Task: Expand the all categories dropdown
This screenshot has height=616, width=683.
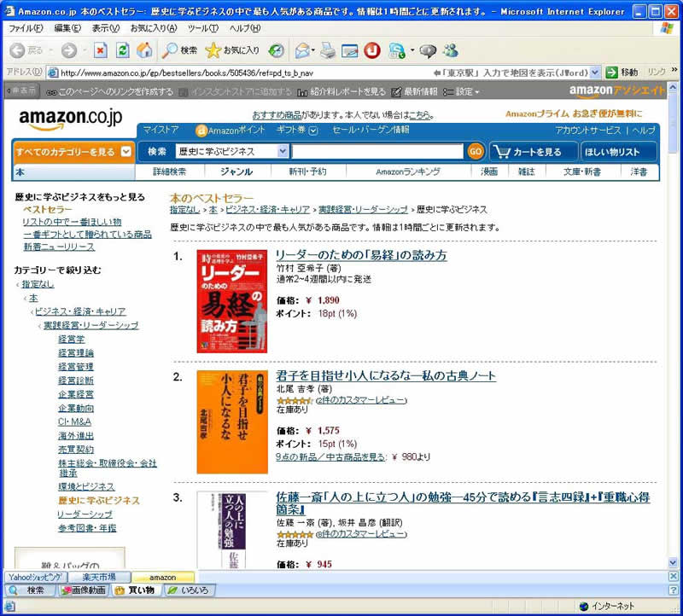Action: [126, 152]
